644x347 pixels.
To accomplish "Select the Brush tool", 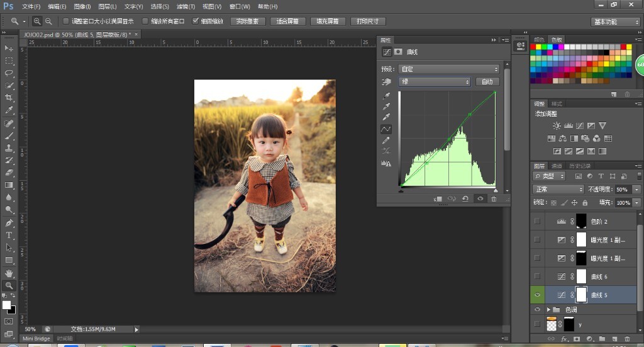I will pyautogui.click(x=9, y=135).
